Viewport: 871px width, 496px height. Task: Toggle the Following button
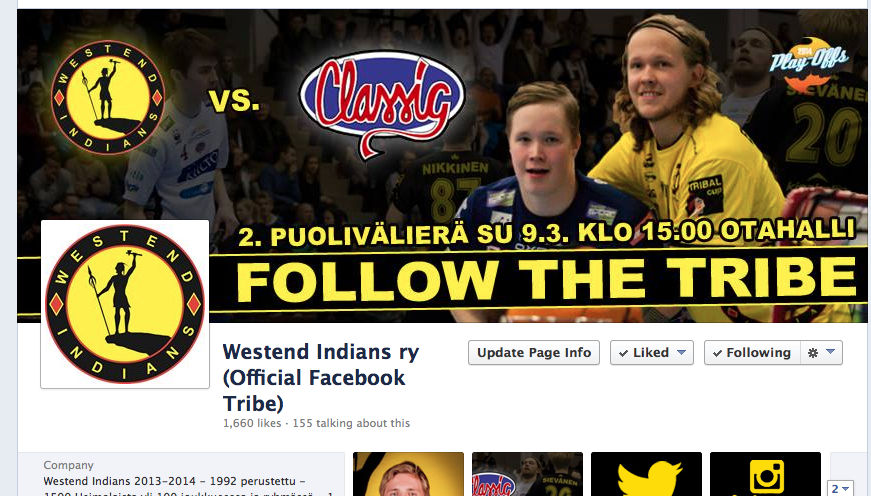click(x=752, y=353)
